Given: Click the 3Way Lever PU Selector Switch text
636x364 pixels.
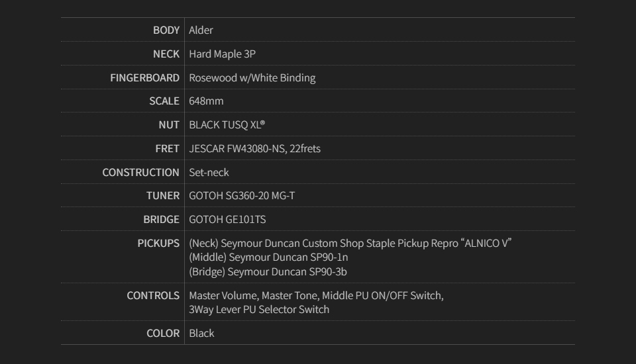Looking at the screenshot, I should point(259,309).
